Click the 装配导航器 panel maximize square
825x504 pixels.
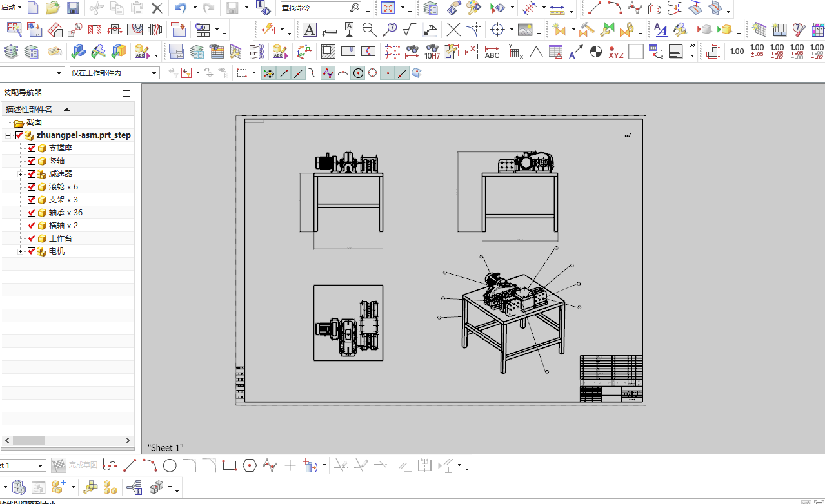126,93
